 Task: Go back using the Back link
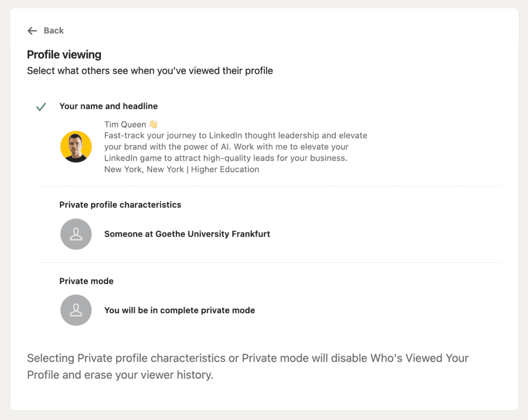point(54,31)
